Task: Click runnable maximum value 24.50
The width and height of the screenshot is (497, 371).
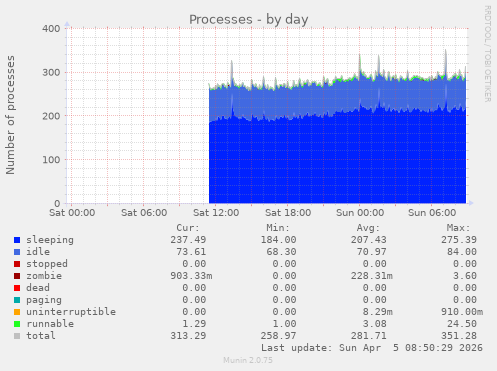Action: (x=462, y=324)
